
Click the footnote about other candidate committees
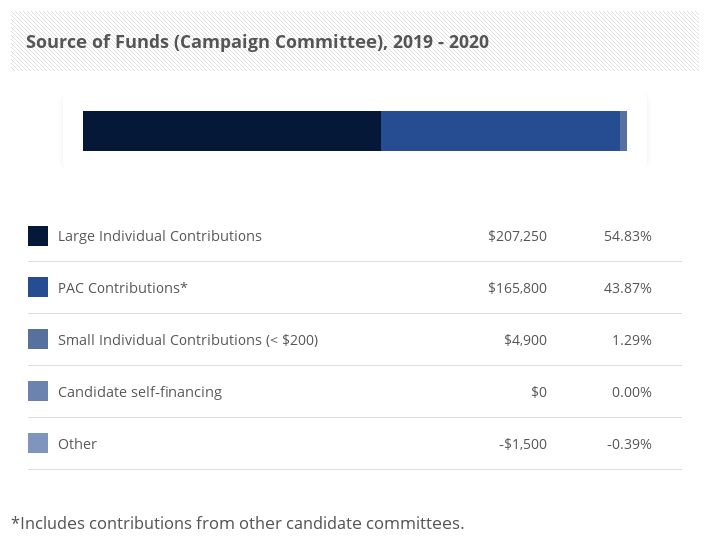(238, 522)
